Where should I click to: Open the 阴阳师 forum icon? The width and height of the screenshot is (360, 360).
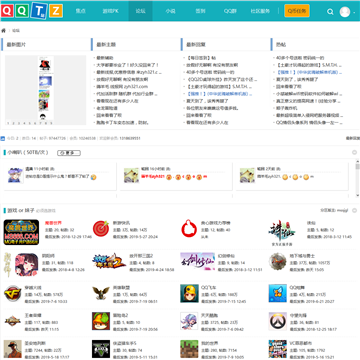21,264
